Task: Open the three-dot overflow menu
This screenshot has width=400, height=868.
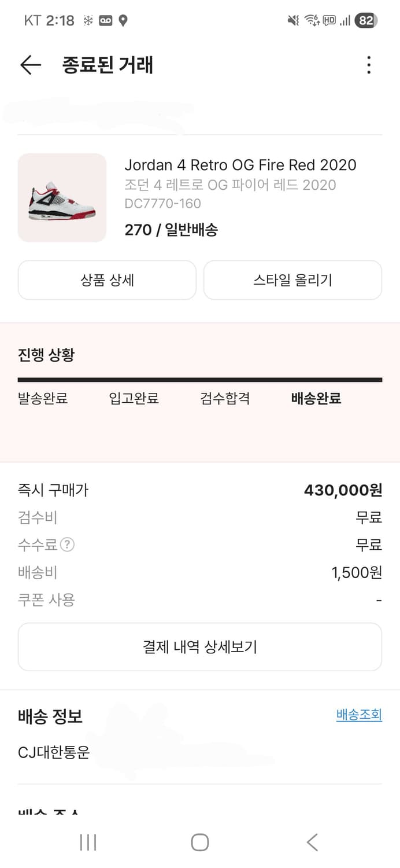Action: [368, 65]
